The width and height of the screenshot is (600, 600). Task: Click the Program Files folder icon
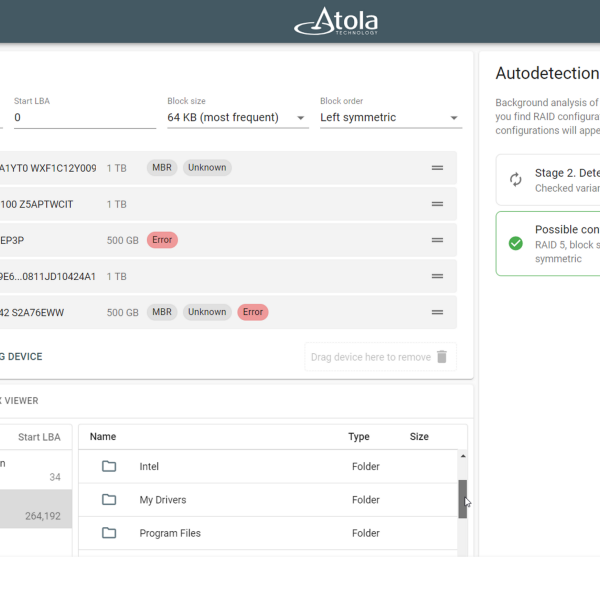click(x=109, y=533)
